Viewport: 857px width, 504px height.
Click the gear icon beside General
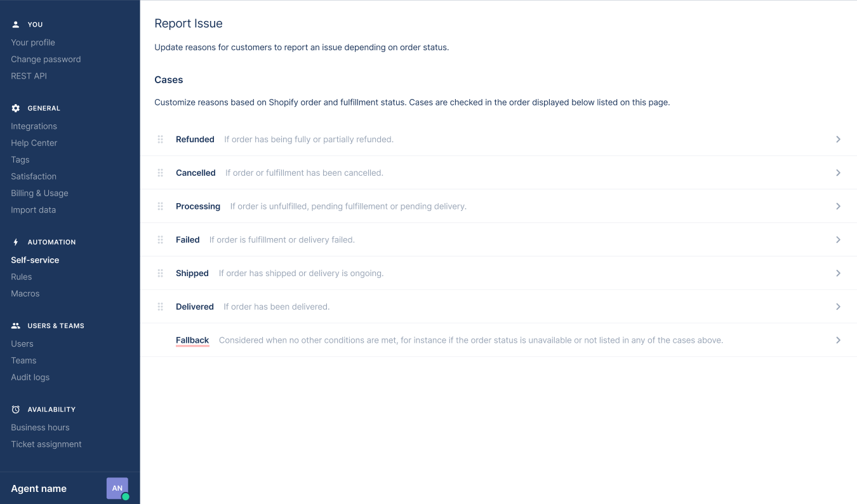16,108
